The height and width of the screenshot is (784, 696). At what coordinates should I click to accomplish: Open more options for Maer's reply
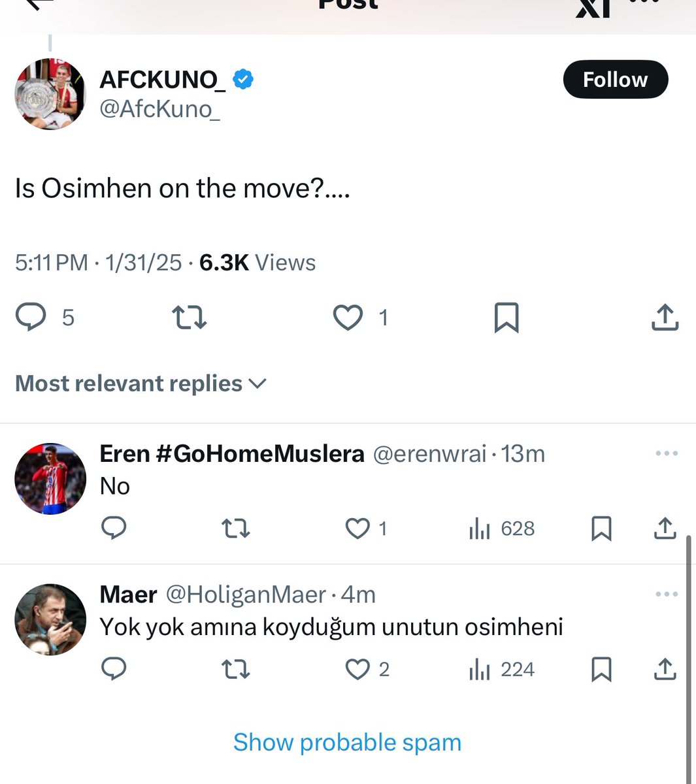(667, 594)
